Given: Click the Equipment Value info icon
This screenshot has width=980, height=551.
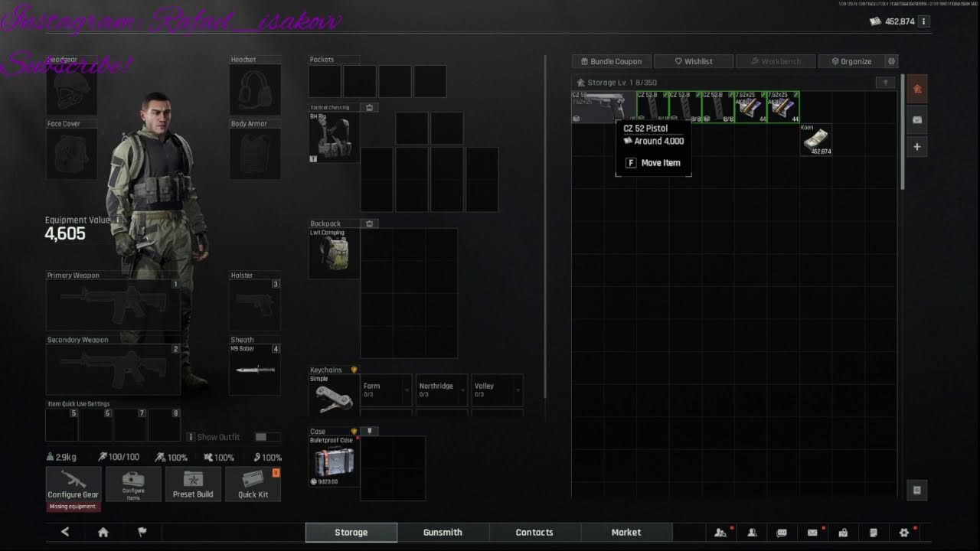Looking at the screenshot, I should point(118,220).
